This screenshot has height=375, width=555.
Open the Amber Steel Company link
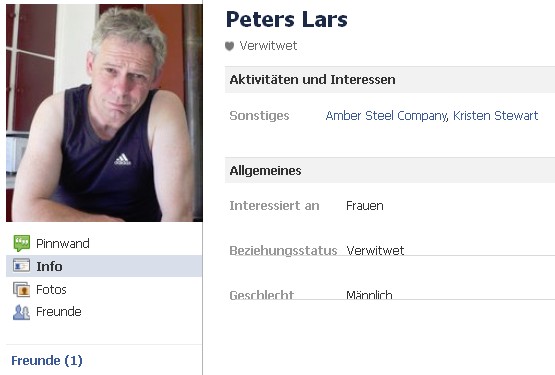click(386, 116)
